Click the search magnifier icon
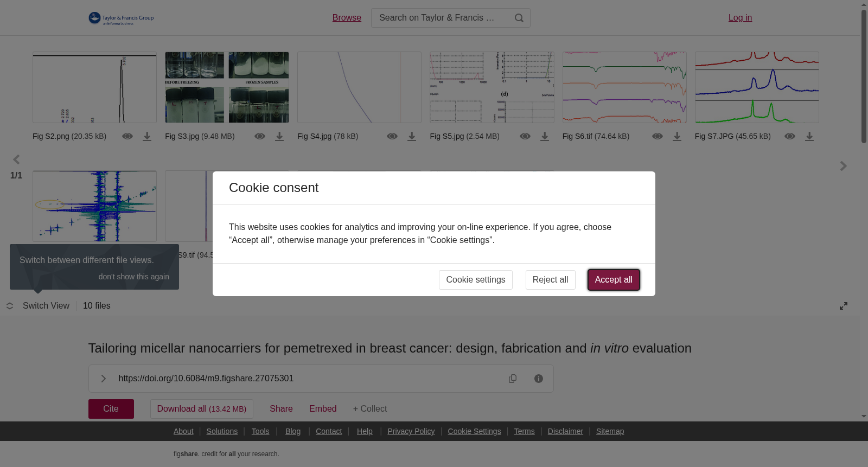Screen dimensions: 868x467 point(519,18)
